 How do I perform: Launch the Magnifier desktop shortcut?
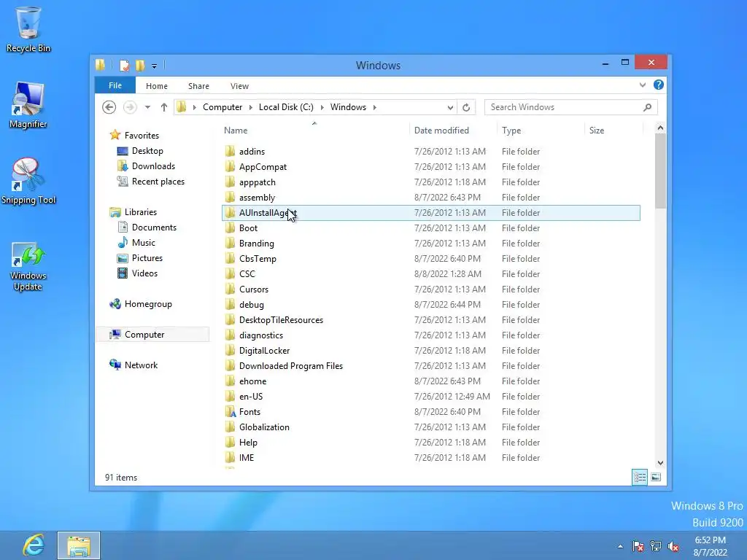28,105
